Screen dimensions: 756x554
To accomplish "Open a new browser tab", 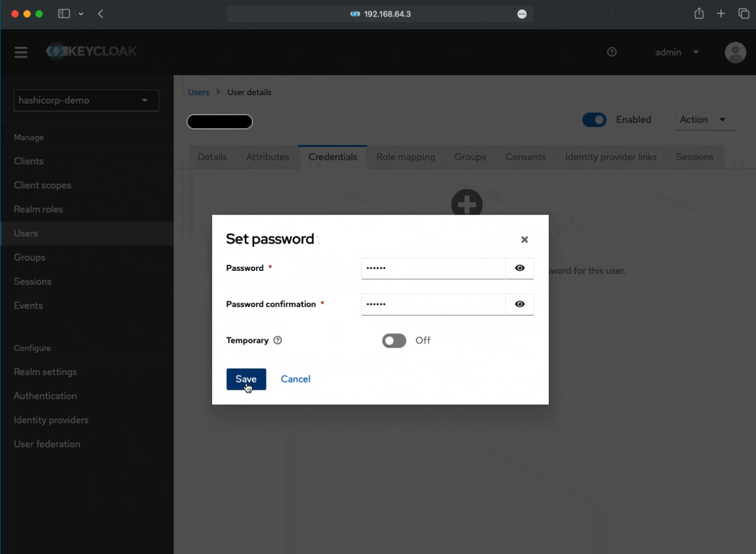I will tap(721, 14).
